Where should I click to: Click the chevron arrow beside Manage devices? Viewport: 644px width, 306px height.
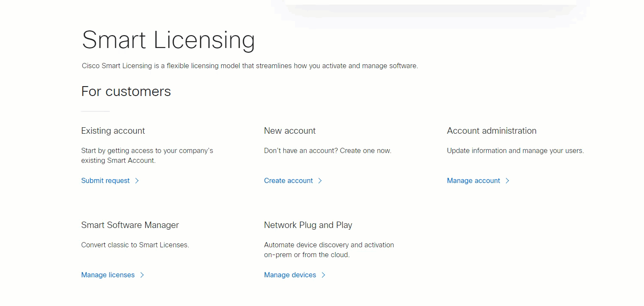[x=323, y=275]
